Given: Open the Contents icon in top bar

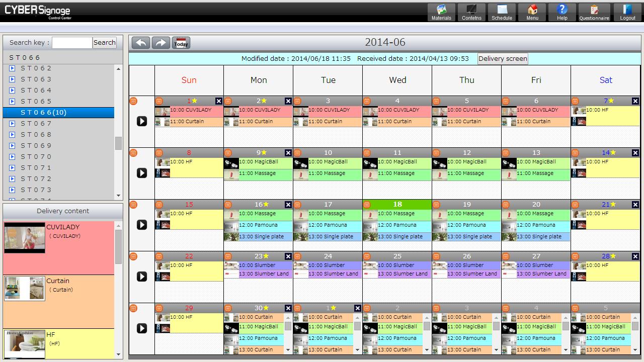Looking at the screenshot, I should (471, 12).
